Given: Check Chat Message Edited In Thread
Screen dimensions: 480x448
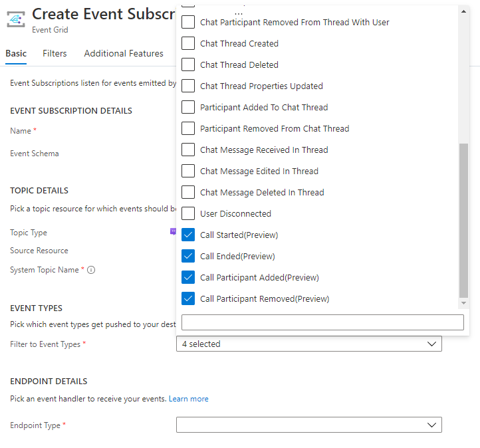Looking at the screenshot, I should [x=188, y=171].
